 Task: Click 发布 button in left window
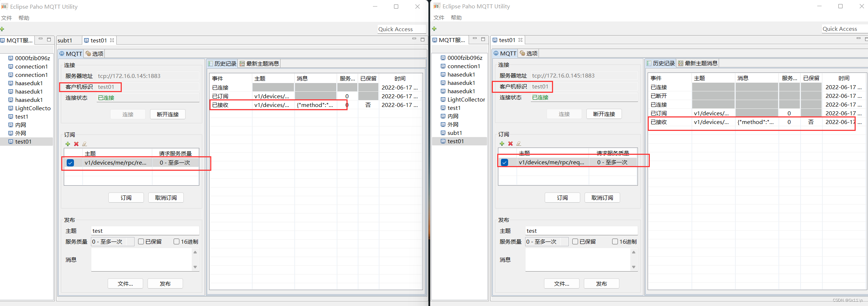pos(165,284)
